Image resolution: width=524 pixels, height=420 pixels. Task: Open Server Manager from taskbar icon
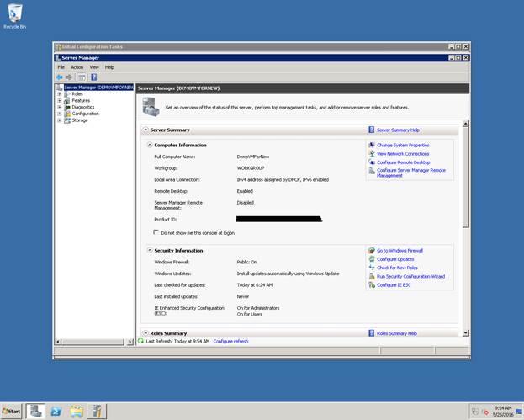click(36, 411)
